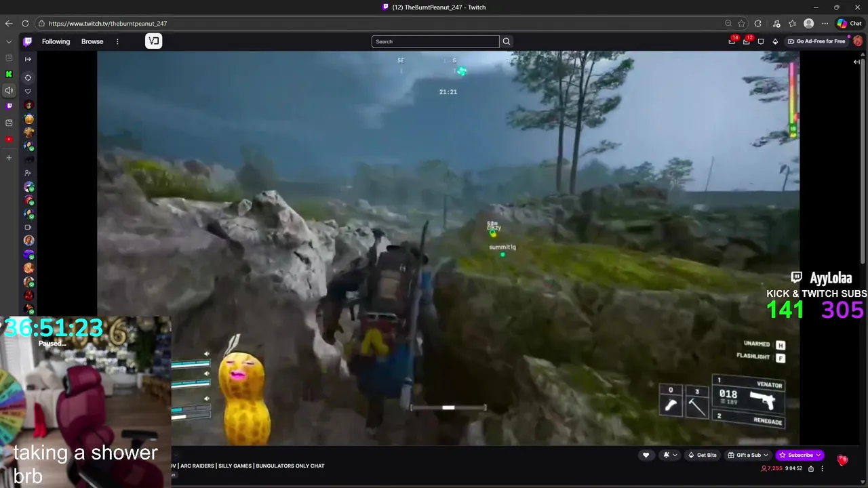Image resolution: width=868 pixels, height=488 pixels.
Task: Open the stream options three-dot menu
Action: click(x=822, y=468)
